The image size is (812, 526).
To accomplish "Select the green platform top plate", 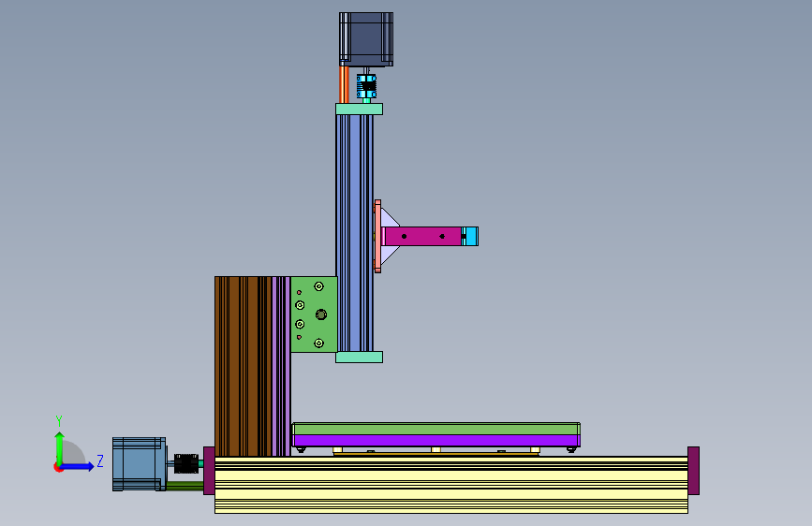I will 436,429.
